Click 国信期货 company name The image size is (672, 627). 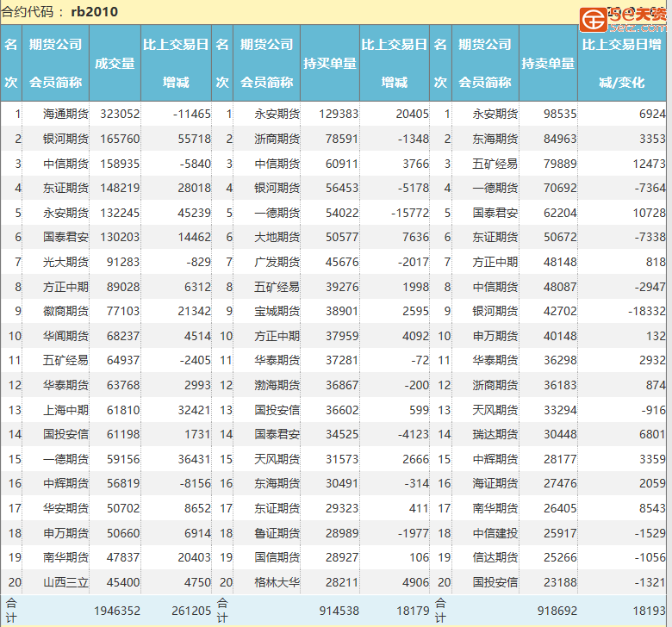tap(277, 557)
